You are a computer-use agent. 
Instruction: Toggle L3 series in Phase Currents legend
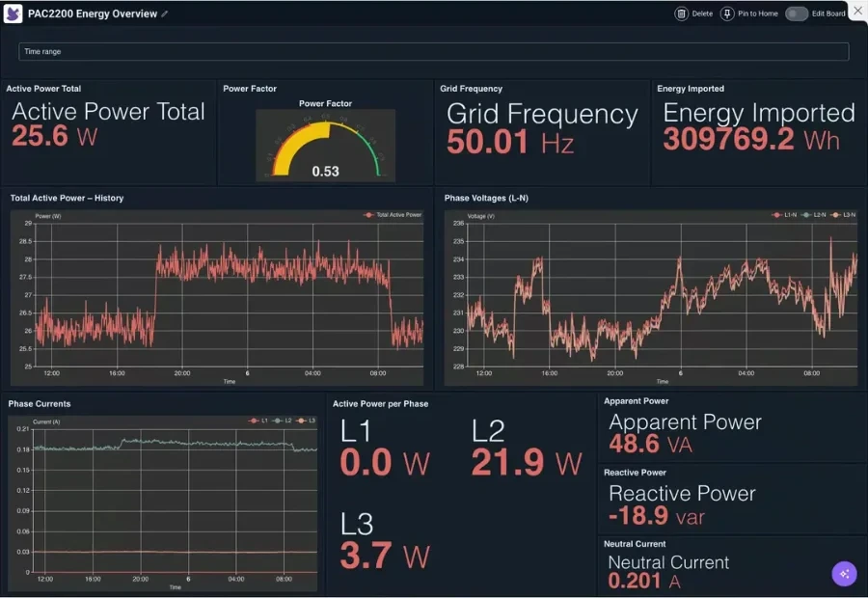[306, 421]
